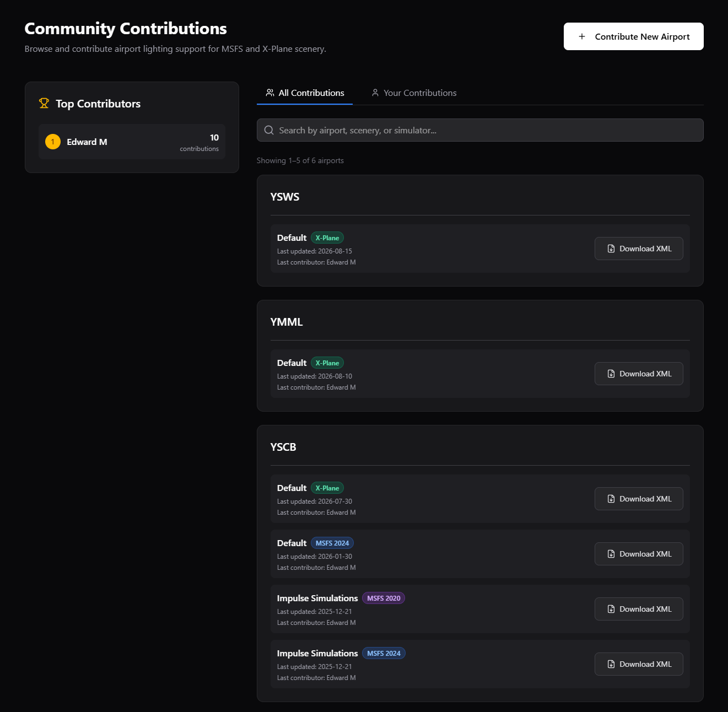Click the trophy icon beside Top Contributors
Viewport: 728px width, 712px height.
(44, 103)
